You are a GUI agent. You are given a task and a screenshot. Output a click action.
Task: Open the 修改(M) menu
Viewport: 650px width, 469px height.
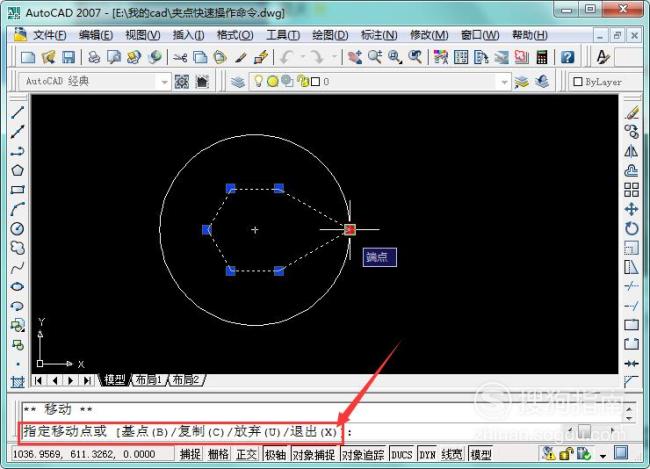pos(429,35)
